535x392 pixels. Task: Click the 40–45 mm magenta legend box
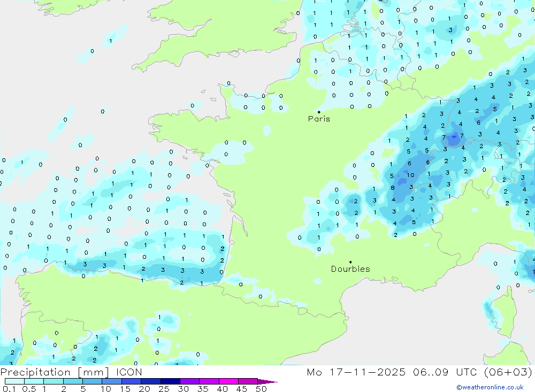228,381
